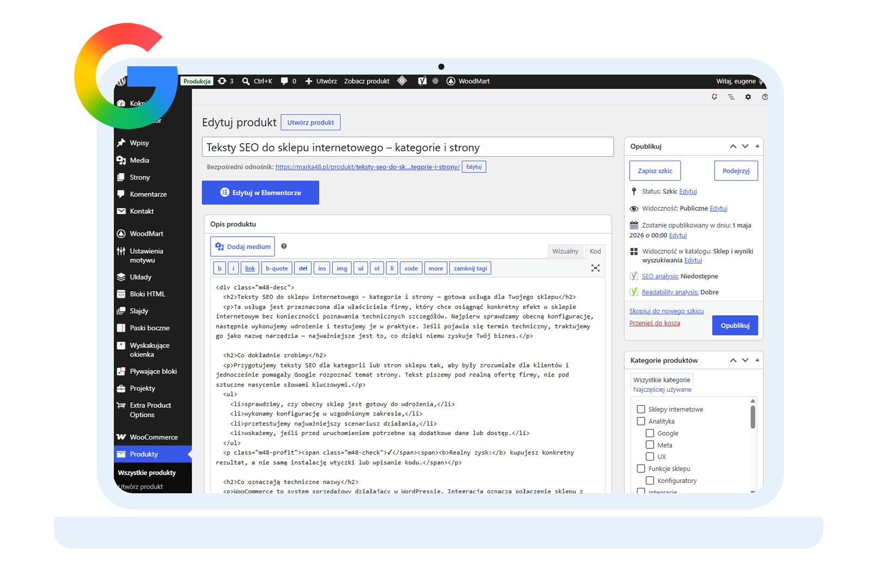This screenshot has height=588, width=893.
Task: Switch to the Wizualny editor tab
Action: click(x=565, y=251)
